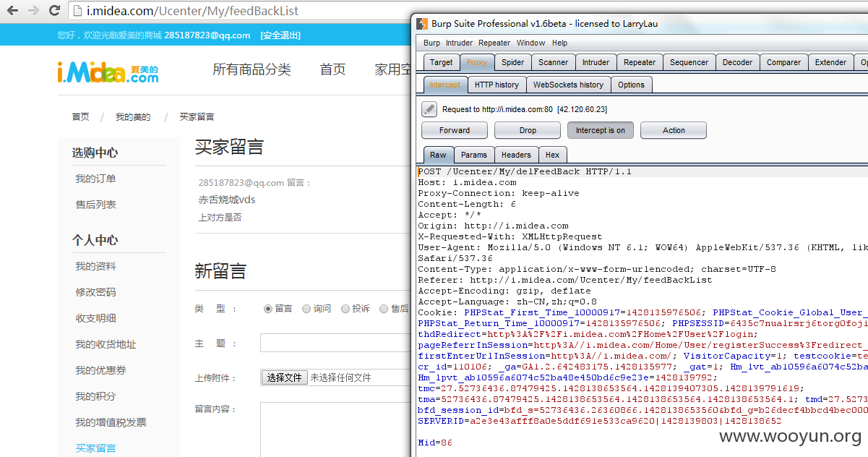Open the proxy Options sub-tab

coord(631,85)
